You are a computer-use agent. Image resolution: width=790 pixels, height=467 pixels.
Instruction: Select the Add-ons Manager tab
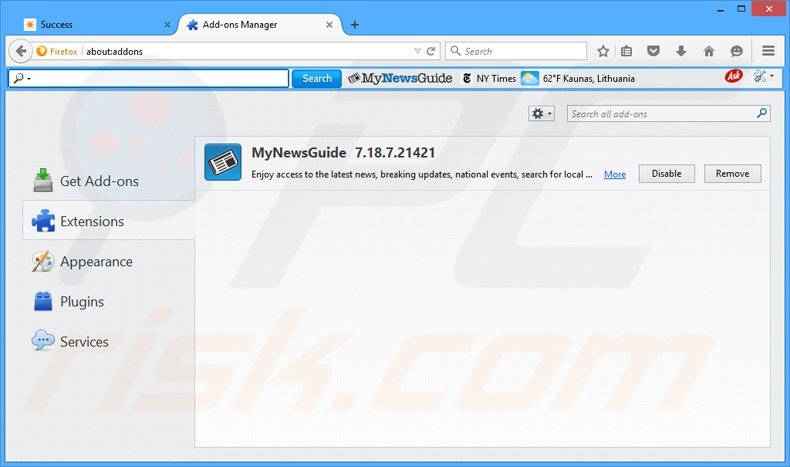(259, 25)
